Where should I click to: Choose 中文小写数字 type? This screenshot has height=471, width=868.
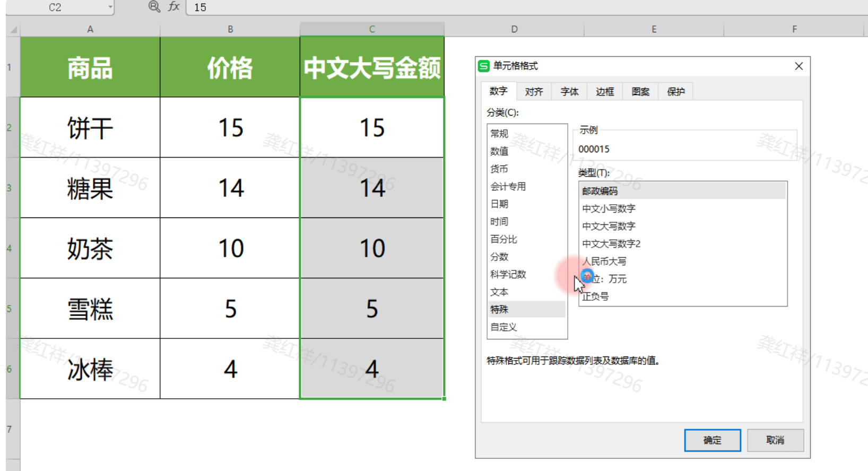[682, 208]
